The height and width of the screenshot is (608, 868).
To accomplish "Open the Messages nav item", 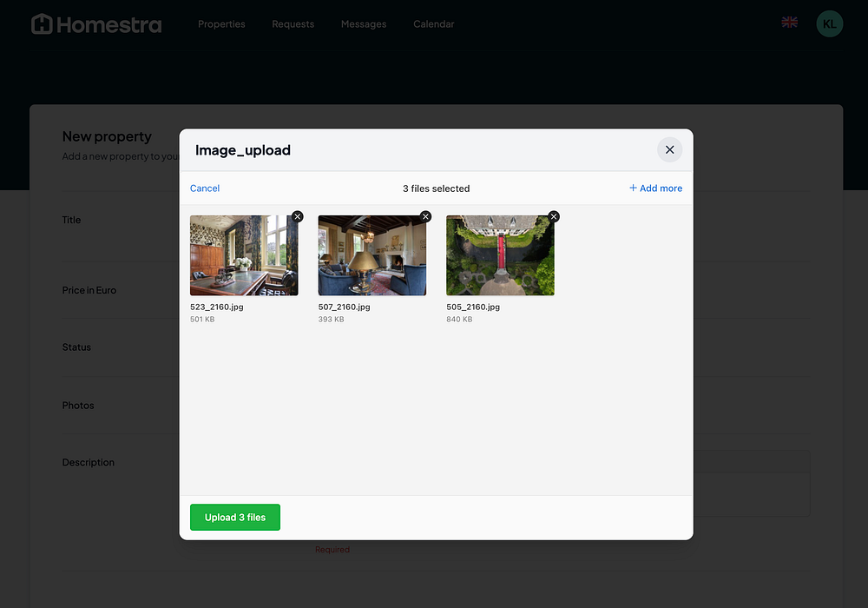I will (x=364, y=24).
